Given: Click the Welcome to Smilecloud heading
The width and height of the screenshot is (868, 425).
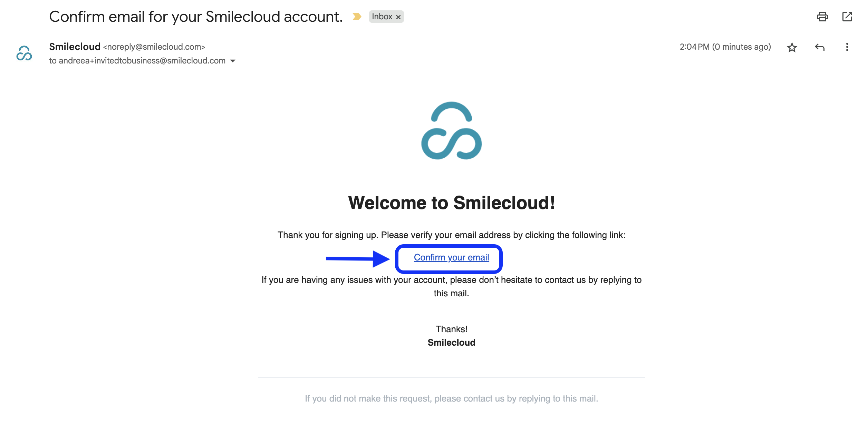Looking at the screenshot, I should (x=451, y=203).
